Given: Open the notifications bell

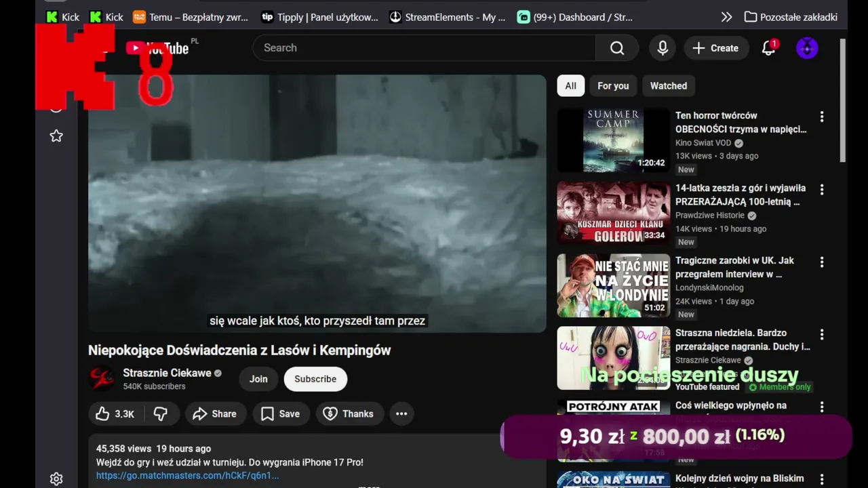Looking at the screenshot, I should [x=768, y=48].
